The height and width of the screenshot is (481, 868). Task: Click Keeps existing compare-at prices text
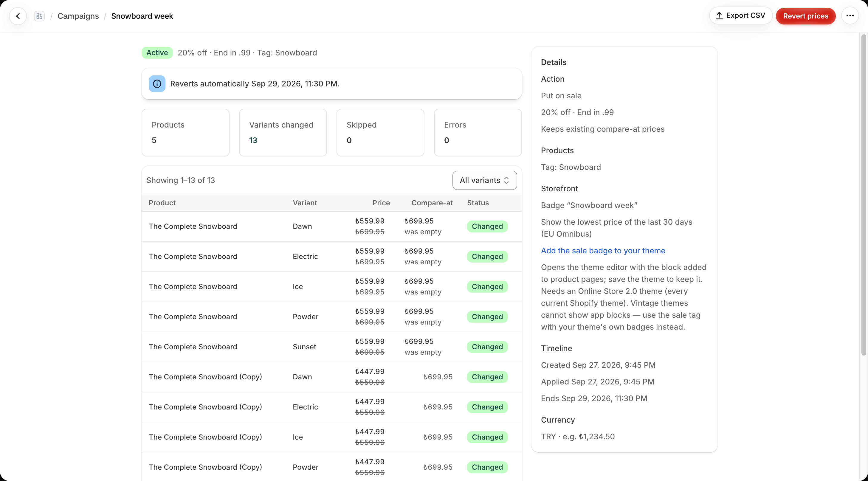[602, 129]
